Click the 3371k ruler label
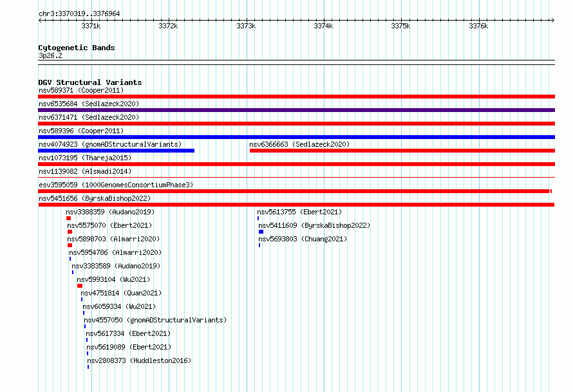The image size is (573, 392). click(x=91, y=26)
